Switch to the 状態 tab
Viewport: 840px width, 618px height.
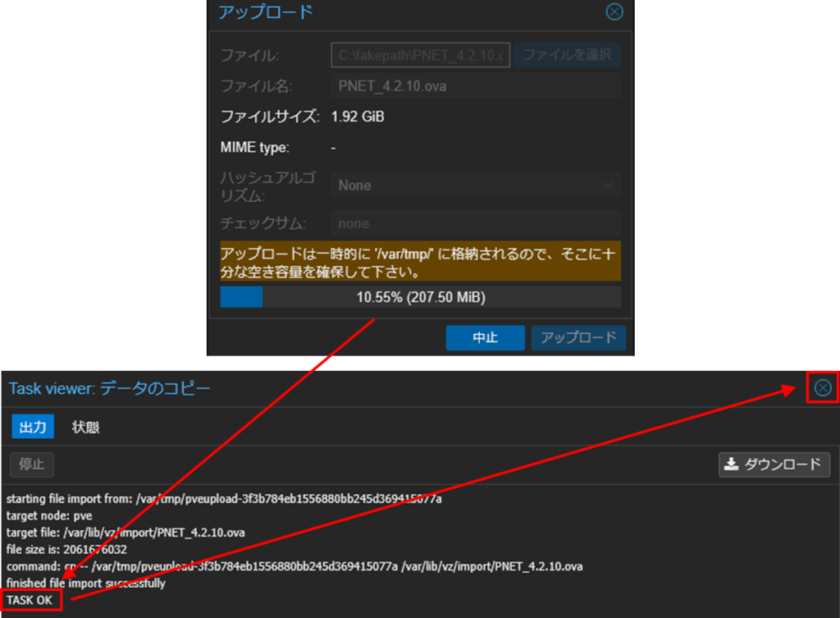click(85, 427)
